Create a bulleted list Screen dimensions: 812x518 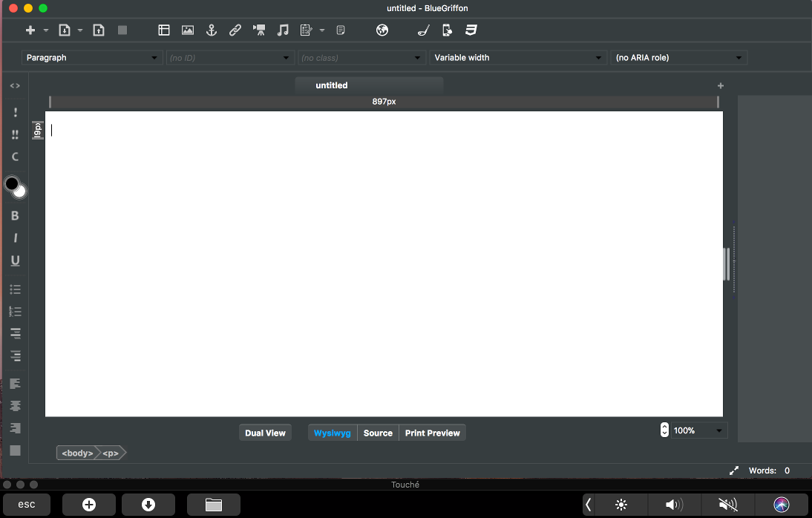[x=15, y=289]
